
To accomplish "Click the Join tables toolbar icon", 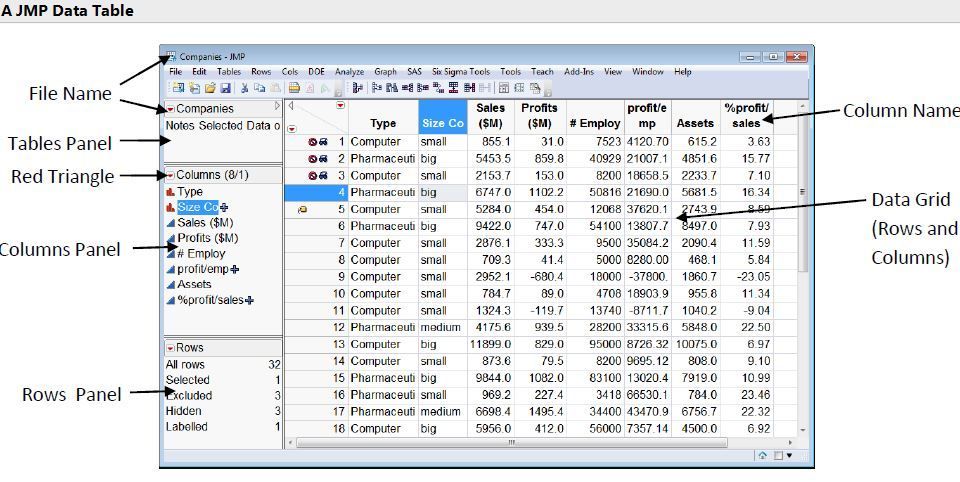I will click(470, 88).
